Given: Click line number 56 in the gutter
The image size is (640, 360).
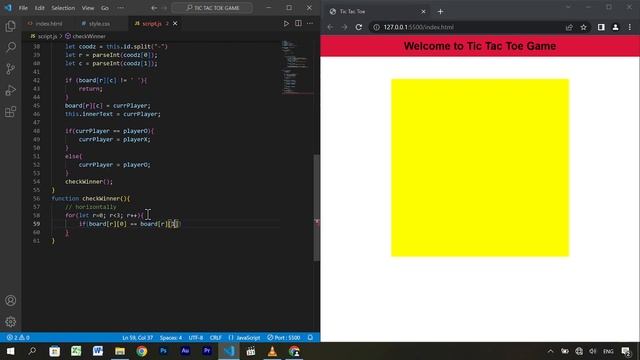Looking at the screenshot, I should [x=36, y=198].
